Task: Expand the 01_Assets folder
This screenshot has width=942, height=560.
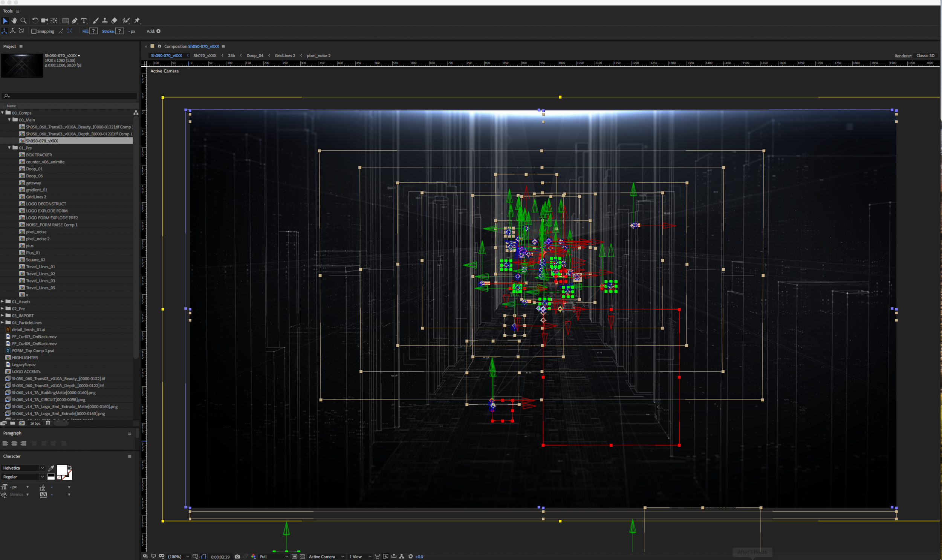Action: tap(3, 301)
